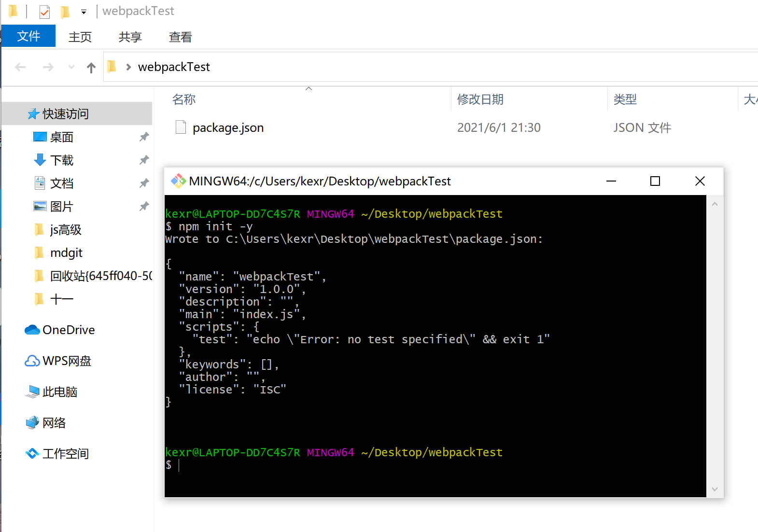Open the mdgit folder in sidebar
This screenshot has width=758, height=532.
point(66,253)
